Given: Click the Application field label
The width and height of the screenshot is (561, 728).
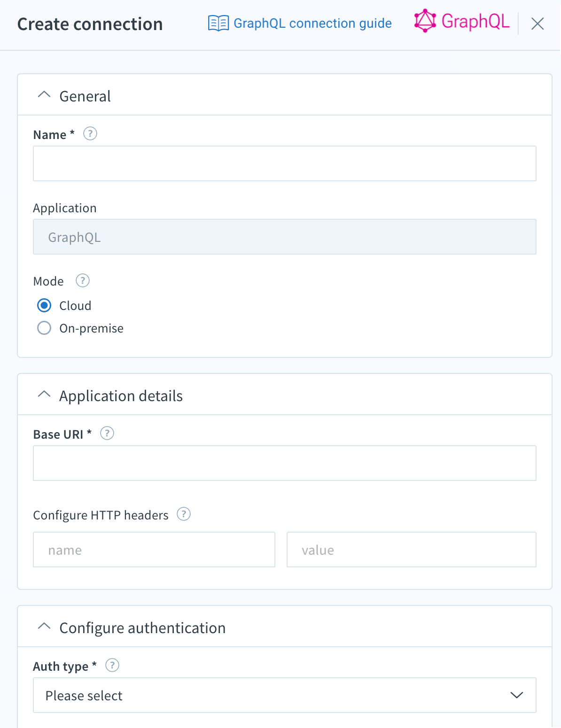Looking at the screenshot, I should (65, 208).
